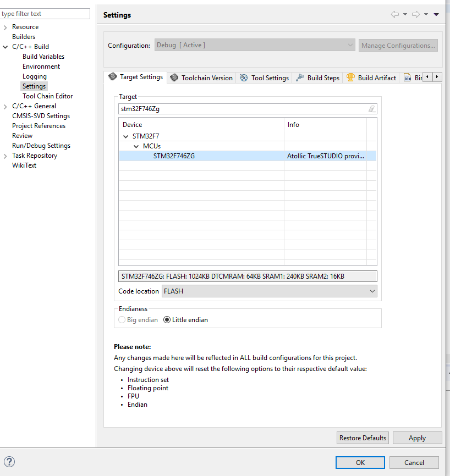Viewport: 450px width, 476px height.
Task: Select Settings in the tree
Action: tap(34, 86)
